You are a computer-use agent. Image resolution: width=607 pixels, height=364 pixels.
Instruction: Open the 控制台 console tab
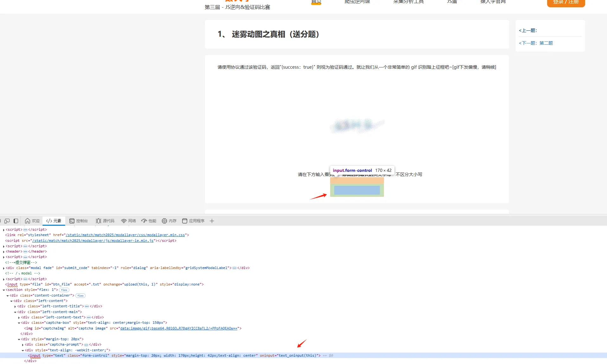coord(79,221)
